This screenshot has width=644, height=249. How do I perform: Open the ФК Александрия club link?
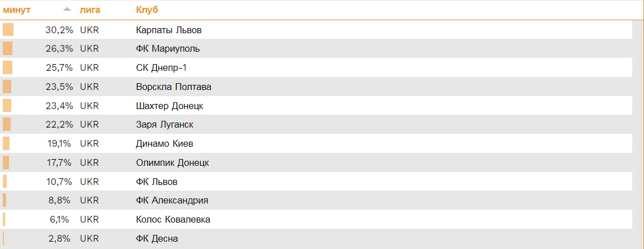click(172, 200)
